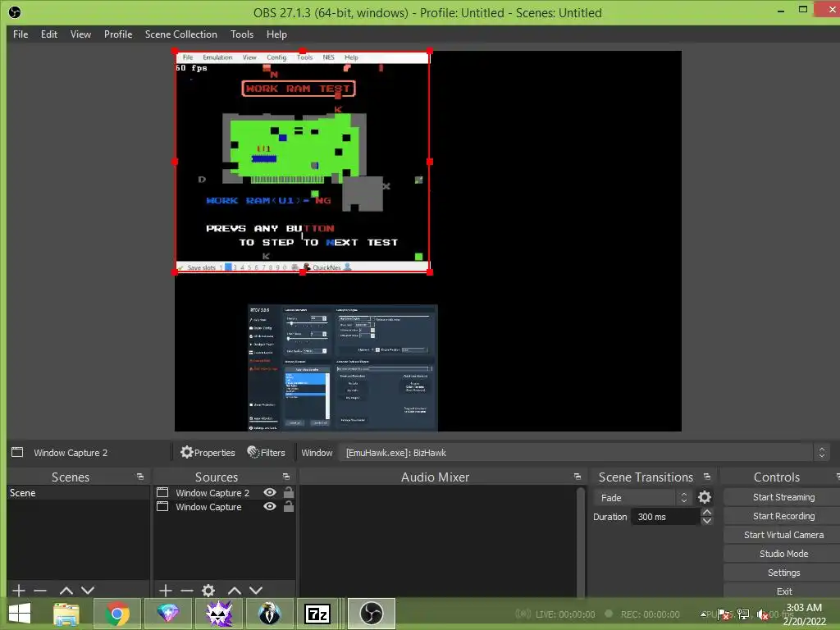Pop out the Scene Transitions dock
This screenshot has width=840, height=630.
tap(707, 477)
